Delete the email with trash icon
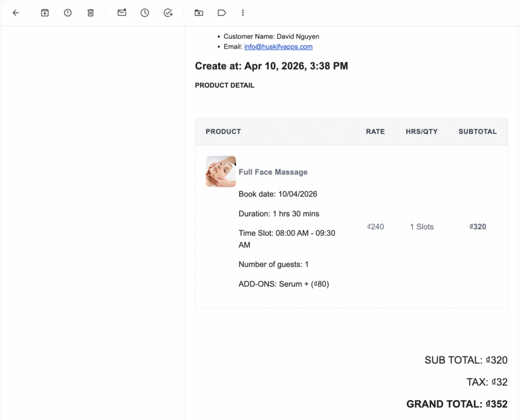The width and height of the screenshot is (520, 420). (x=90, y=13)
